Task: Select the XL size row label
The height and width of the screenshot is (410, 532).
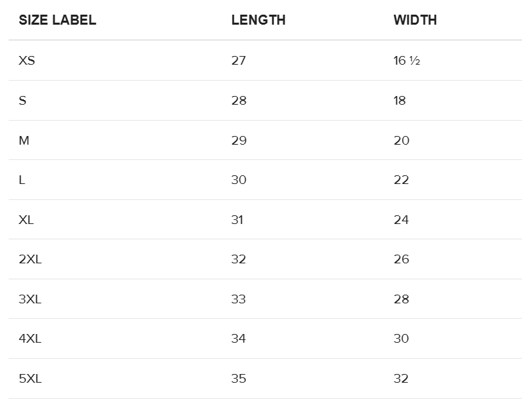Action: tap(26, 219)
